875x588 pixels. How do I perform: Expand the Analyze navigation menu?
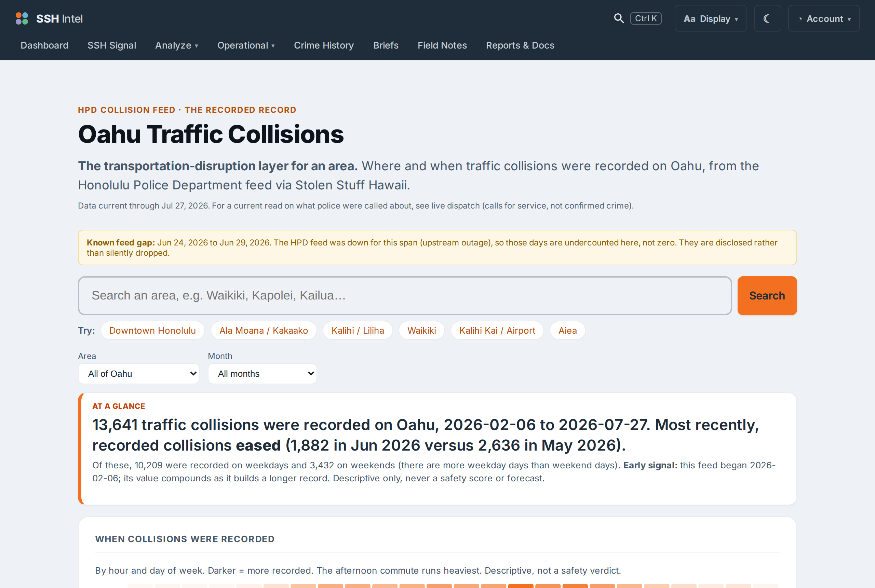click(177, 45)
